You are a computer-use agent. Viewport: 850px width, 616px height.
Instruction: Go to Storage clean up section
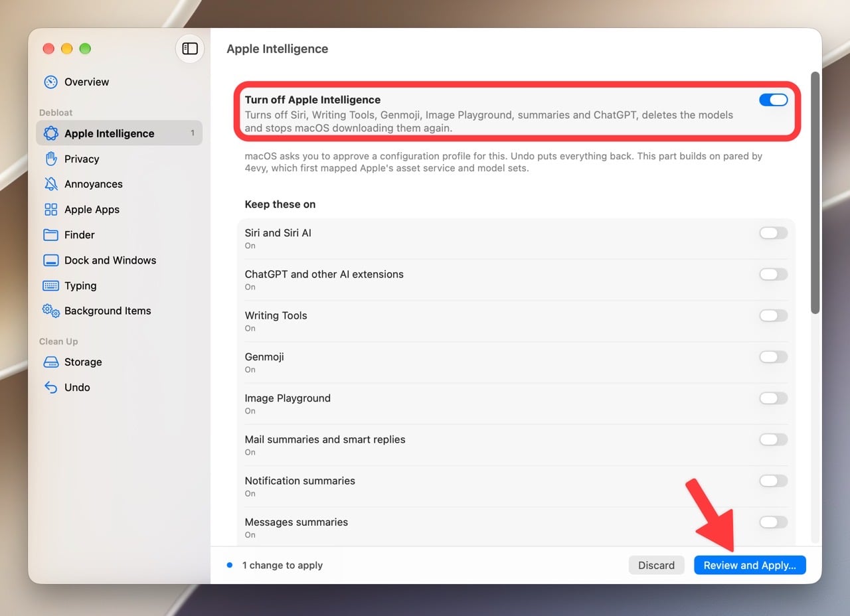click(83, 362)
